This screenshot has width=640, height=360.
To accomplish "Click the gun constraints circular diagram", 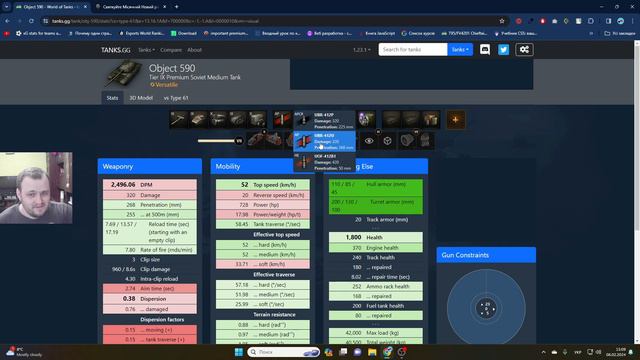I will (486, 308).
